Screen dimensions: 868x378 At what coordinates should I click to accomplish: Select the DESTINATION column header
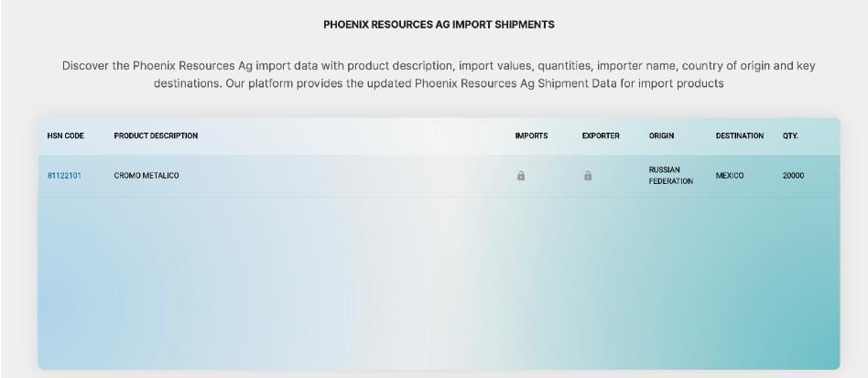coord(739,136)
